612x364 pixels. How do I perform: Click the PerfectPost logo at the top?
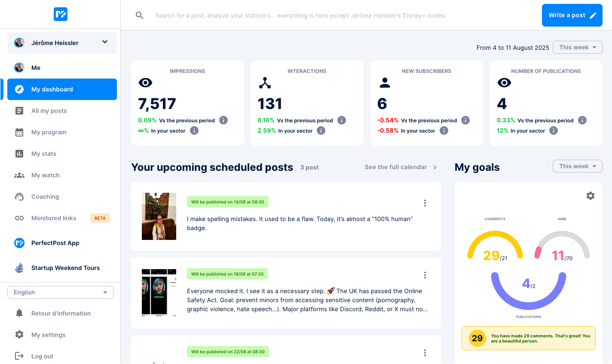[61, 14]
